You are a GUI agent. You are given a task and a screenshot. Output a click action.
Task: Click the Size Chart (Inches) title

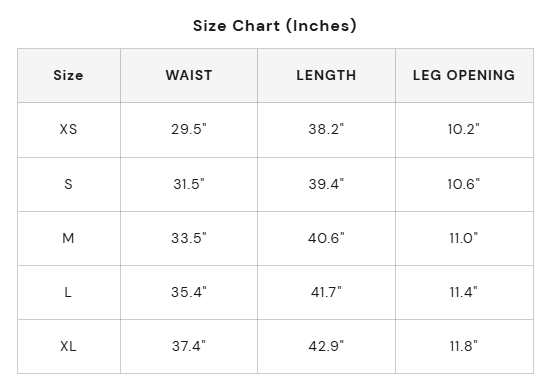[x=275, y=26]
